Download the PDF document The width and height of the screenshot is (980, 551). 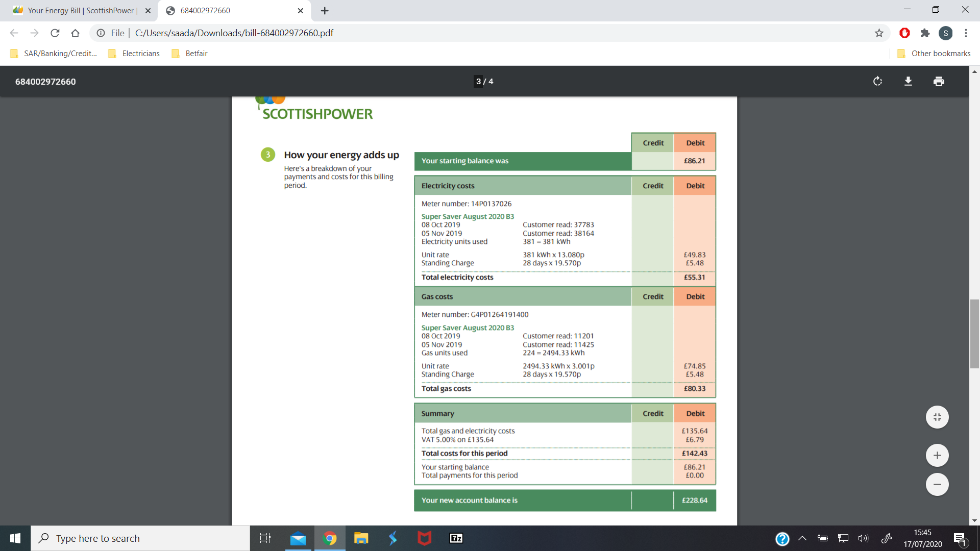pos(908,82)
